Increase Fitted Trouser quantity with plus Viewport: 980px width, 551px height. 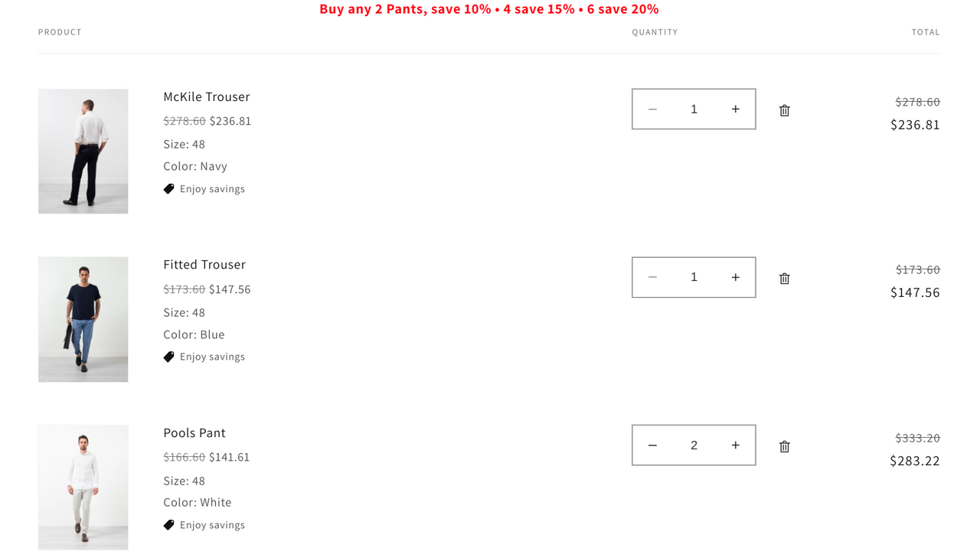(x=735, y=277)
